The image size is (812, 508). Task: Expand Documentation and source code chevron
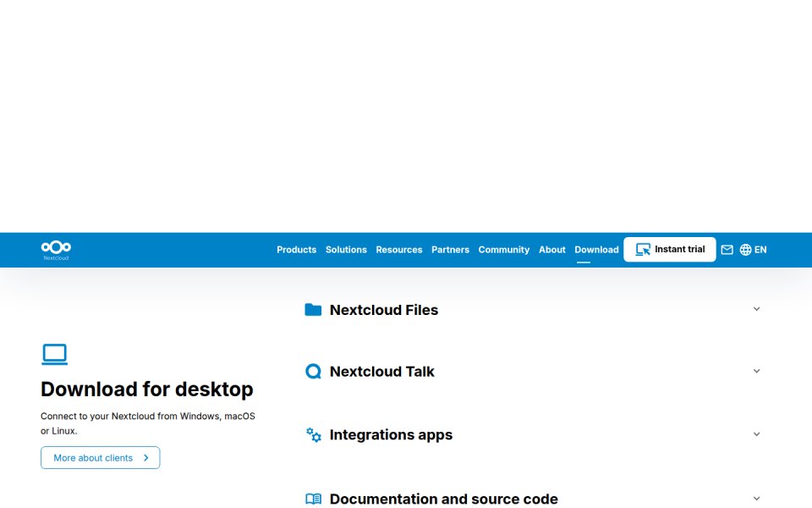pyautogui.click(x=756, y=498)
